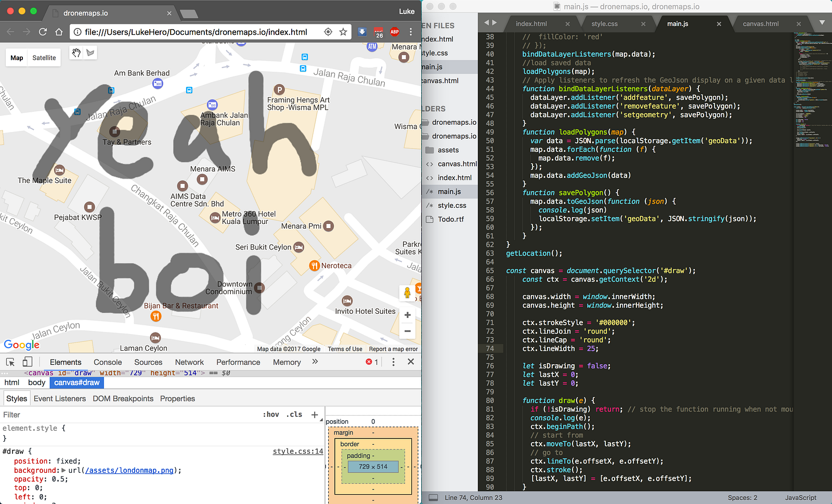Screen dimensions: 832x504
Task: Switch the map to Satellite view
Action: [x=44, y=58]
